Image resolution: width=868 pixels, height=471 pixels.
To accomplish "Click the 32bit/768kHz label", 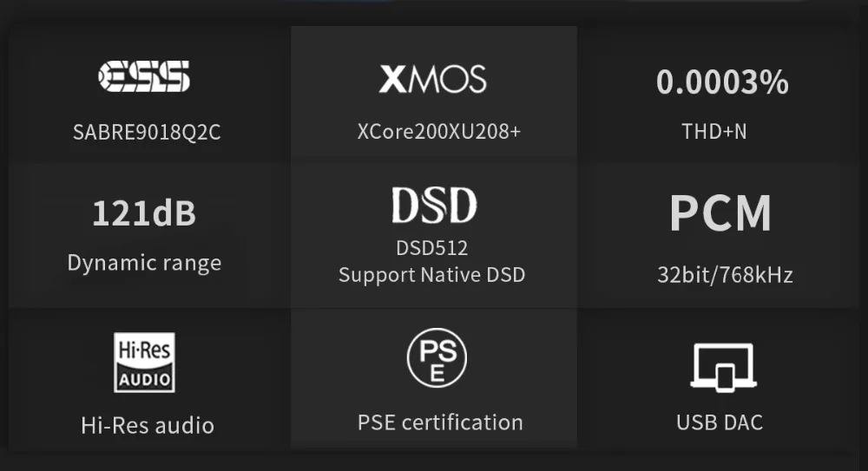I will pyautogui.click(x=725, y=276).
